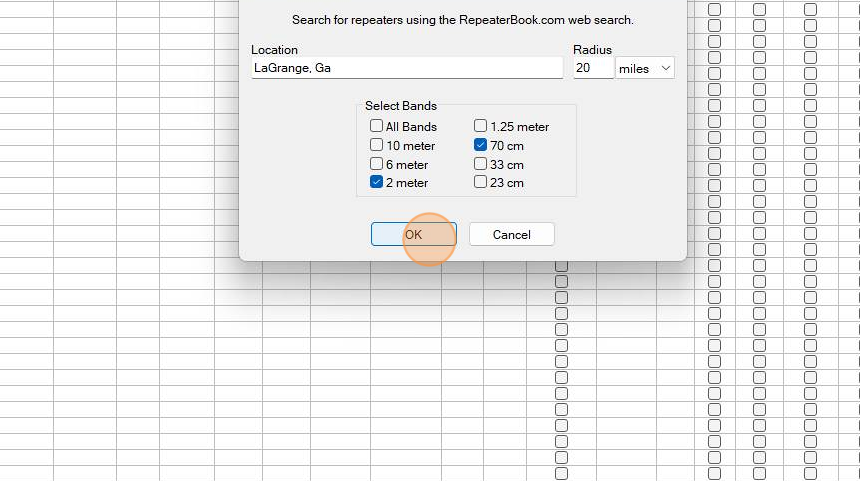
Task: Click the 2 meter label text
Action: [407, 183]
